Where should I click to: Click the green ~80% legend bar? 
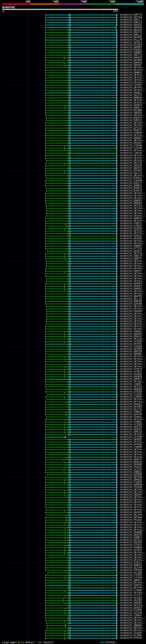pos(101,4)
